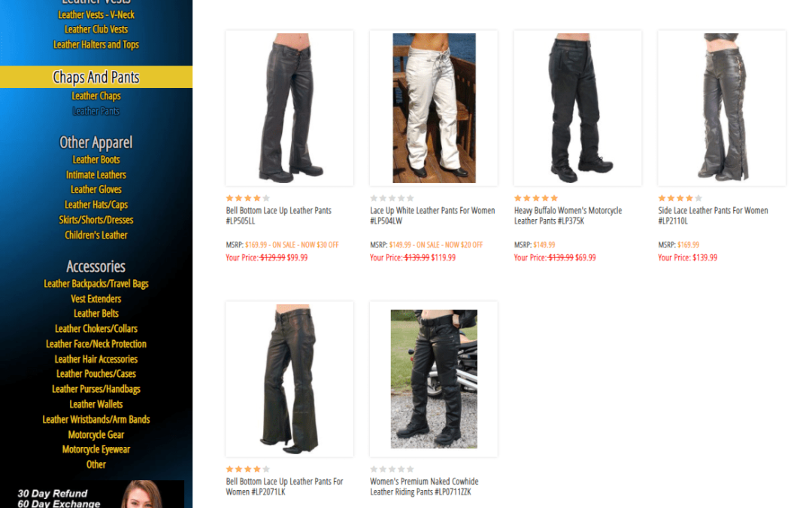Go to Leather Backpacks/Travel Bags
The image size is (812, 508).
(96, 284)
